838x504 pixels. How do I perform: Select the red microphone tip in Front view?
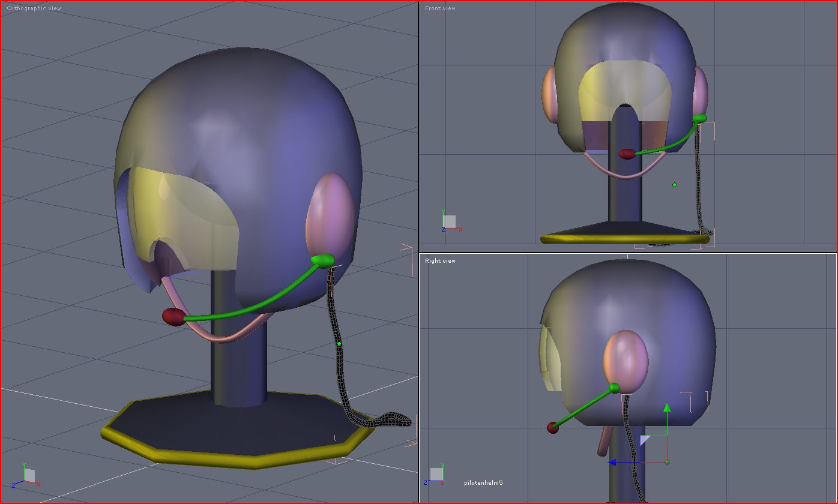[627, 154]
